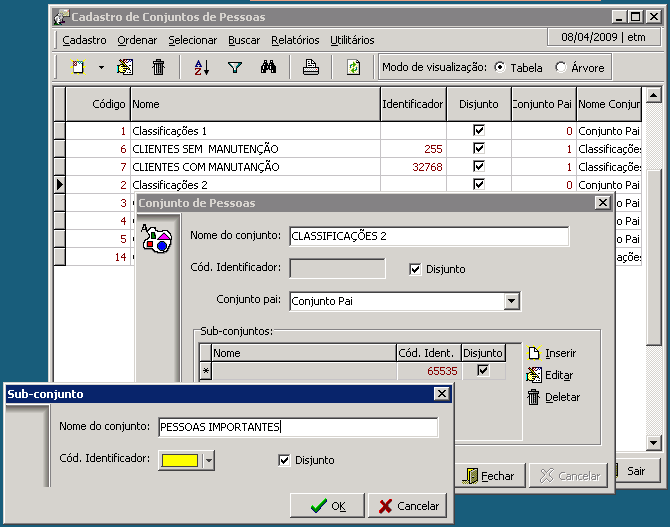Open dropdown arrow beside new record icon

point(101,67)
